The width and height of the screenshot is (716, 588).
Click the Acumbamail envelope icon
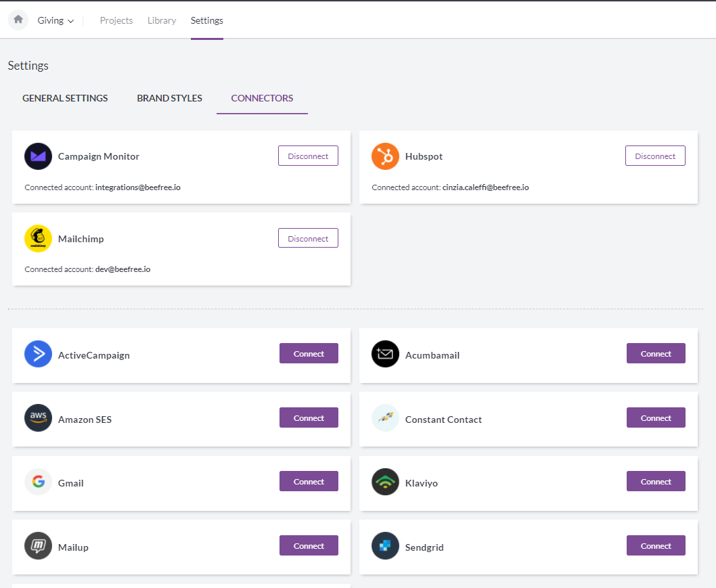tap(385, 354)
